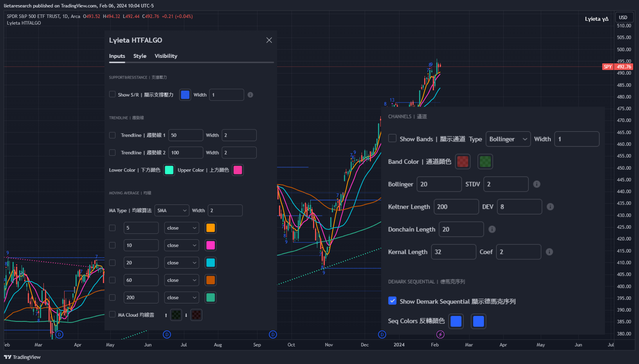Screen dimensions: 639x364
Task: Close the Lyieta HTFALGO settings dialog
Action: [269, 40]
